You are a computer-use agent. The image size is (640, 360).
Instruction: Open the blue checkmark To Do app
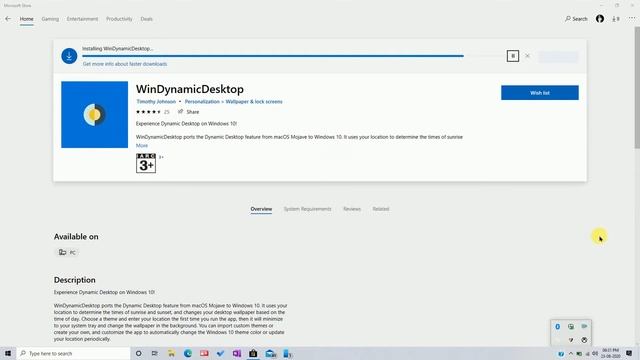click(x=220, y=353)
